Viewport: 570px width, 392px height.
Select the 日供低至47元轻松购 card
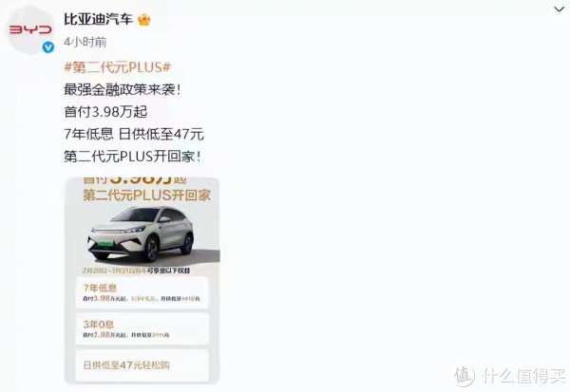[142, 365]
